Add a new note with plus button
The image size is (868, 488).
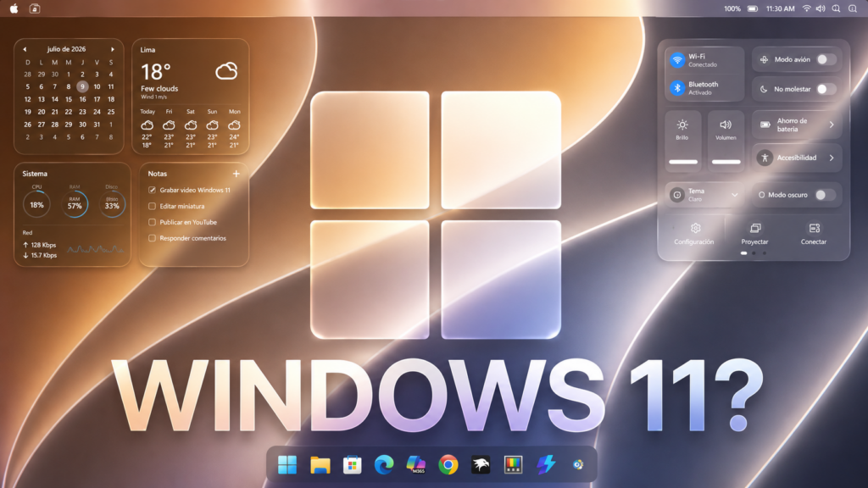[236, 174]
